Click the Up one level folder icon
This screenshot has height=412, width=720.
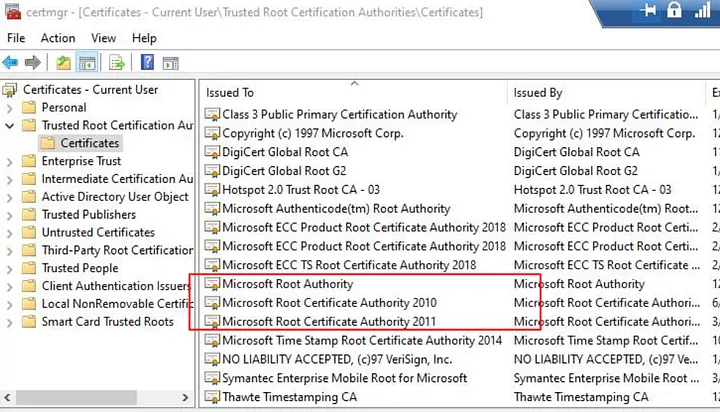pos(64,62)
